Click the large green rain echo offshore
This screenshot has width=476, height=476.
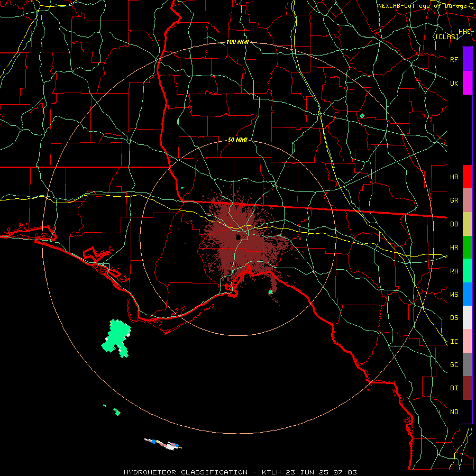pyautogui.click(x=116, y=338)
